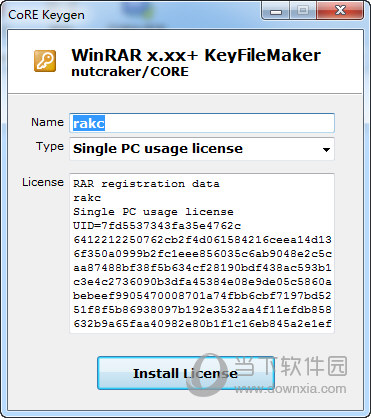The image size is (371, 418).
Task: Click the License label
Action: tap(43, 182)
